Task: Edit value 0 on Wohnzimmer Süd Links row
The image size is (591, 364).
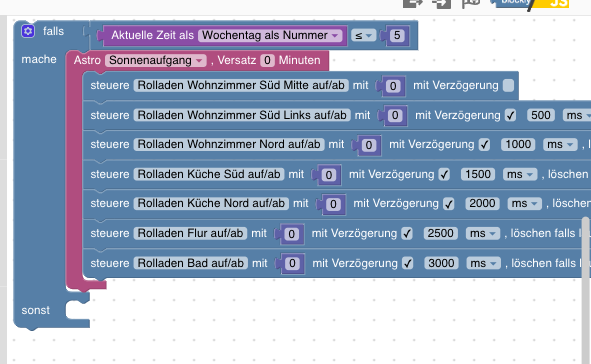Action: (x=395, y=115)
